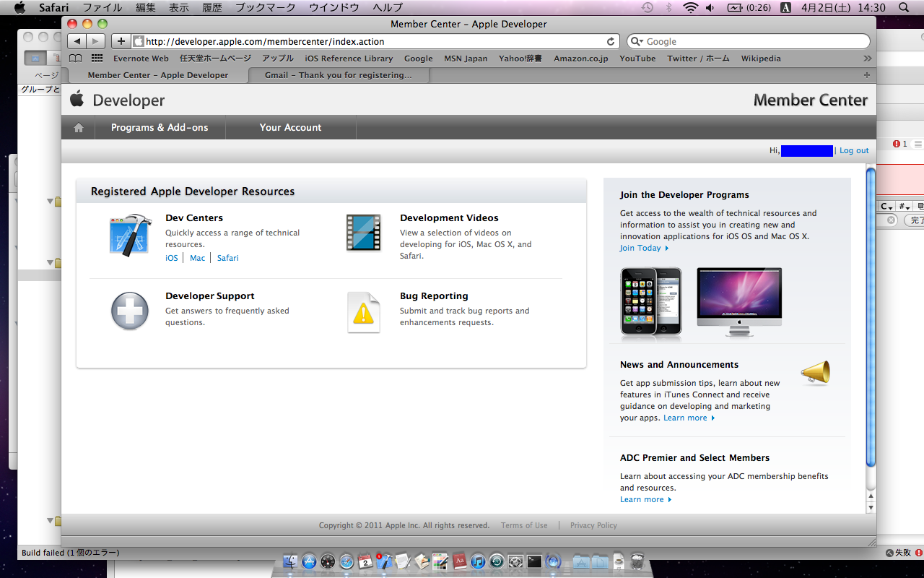The width and height of the screenshot is (924, 578).
Task: Open the volume control in the menu bar
Action: [710, 8]
